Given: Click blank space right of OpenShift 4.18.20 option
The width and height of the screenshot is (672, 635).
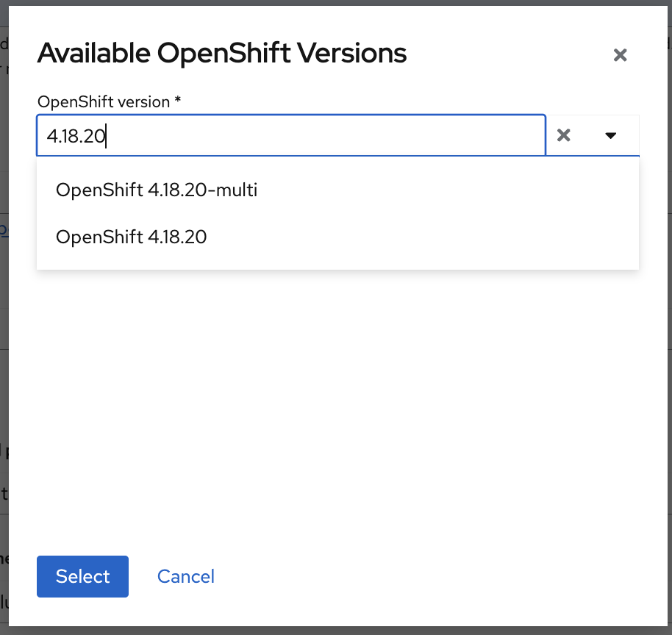Looking at the screenshot, I should coord(441,237).
